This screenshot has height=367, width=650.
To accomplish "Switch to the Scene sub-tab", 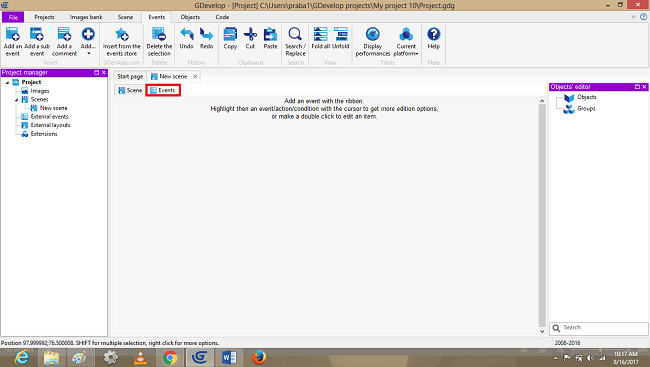I will pos(130,90).
